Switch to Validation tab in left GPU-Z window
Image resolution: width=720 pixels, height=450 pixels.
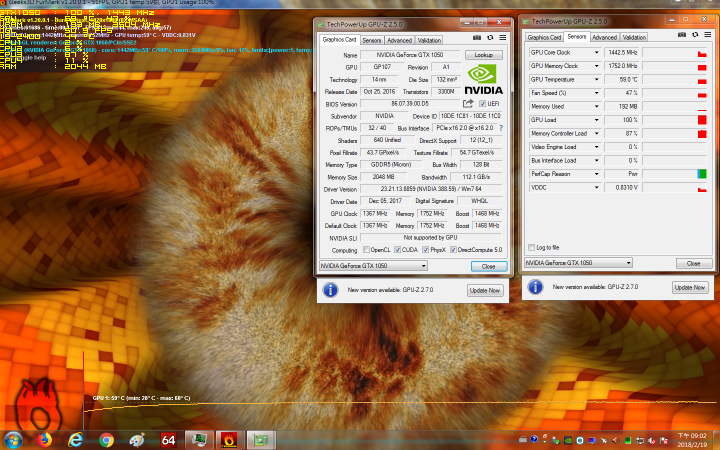(429, 40)
